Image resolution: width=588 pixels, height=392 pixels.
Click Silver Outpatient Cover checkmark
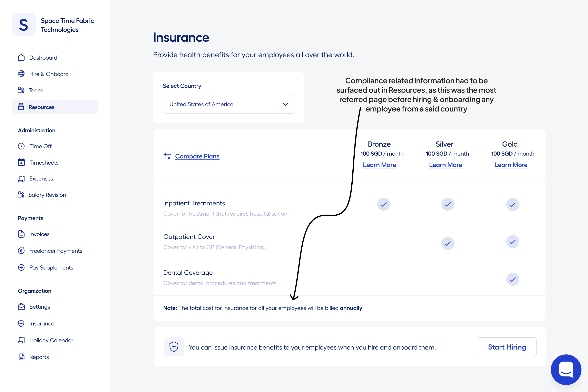click(x=448, y=243)
